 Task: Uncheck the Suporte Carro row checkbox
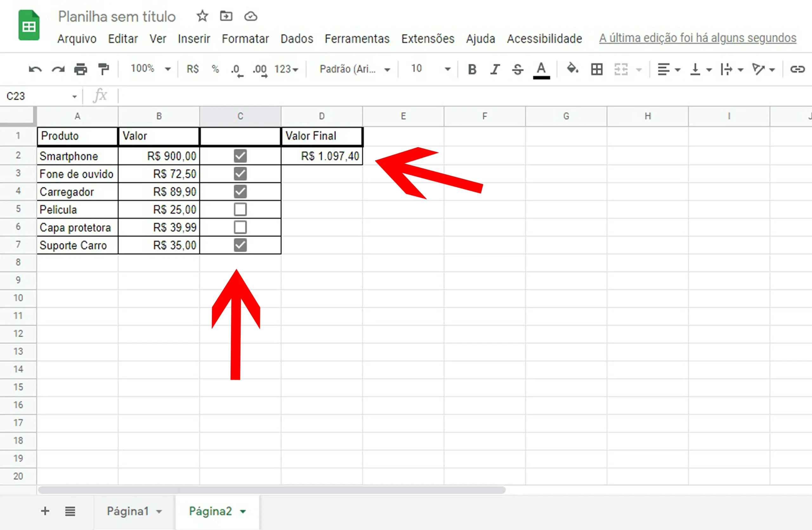coord(240,245)
